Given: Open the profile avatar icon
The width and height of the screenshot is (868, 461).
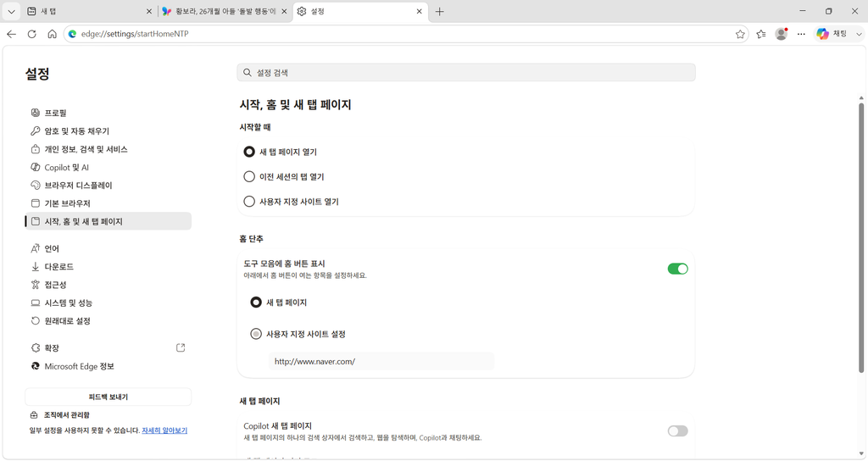Looking at the screenshot, I should point(781,34).
